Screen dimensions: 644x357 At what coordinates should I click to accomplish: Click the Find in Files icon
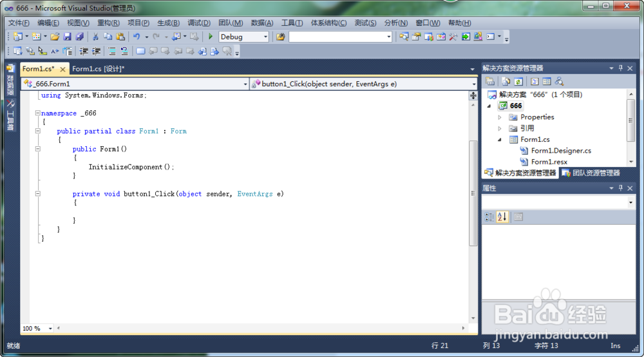(x=281, y=37)
